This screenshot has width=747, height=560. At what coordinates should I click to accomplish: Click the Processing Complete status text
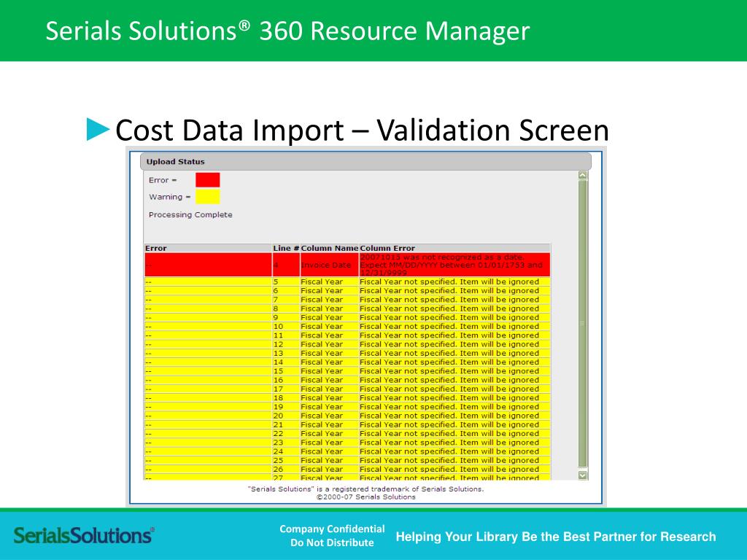point(190,215)
